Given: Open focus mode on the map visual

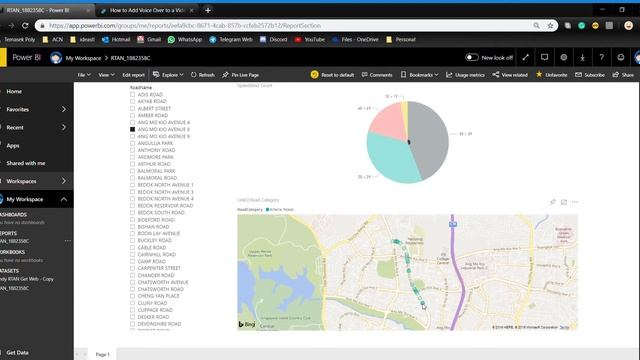Looking at the screenshot, I should (x=564, y=202).
